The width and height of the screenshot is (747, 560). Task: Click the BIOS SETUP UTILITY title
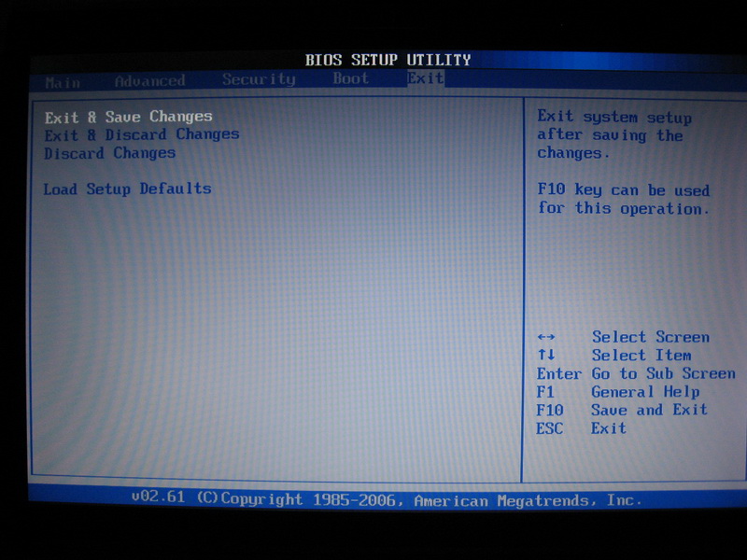point(388,60)
